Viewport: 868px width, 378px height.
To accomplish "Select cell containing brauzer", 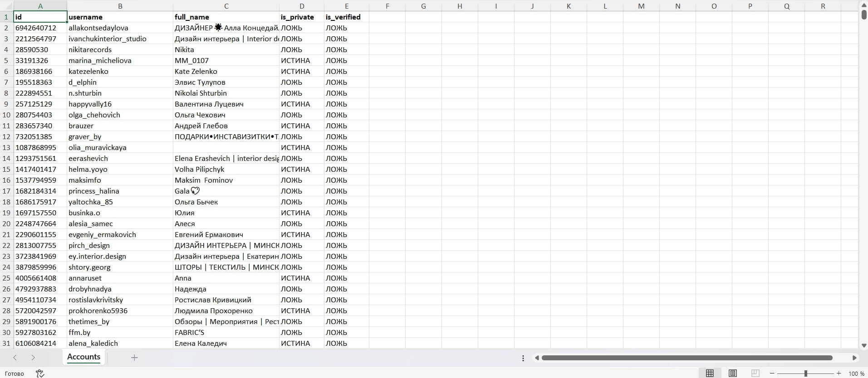I will tap(120, 126).
